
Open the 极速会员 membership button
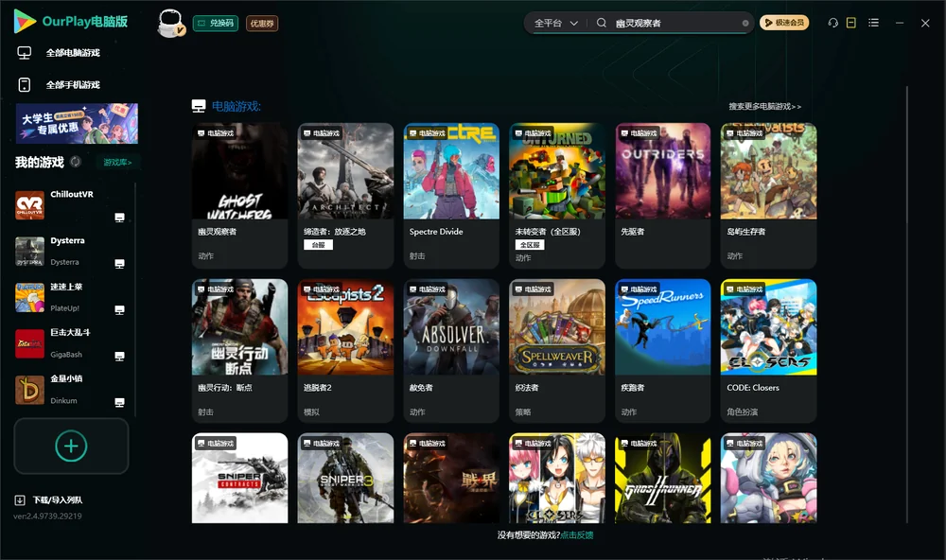[x=784, y=23]
